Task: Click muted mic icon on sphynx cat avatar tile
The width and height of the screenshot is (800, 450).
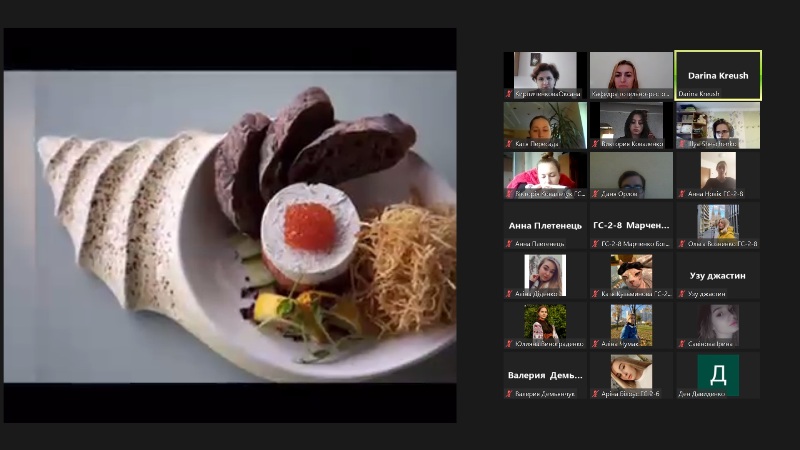Action: pyautogui.click(x=595, y=294)
